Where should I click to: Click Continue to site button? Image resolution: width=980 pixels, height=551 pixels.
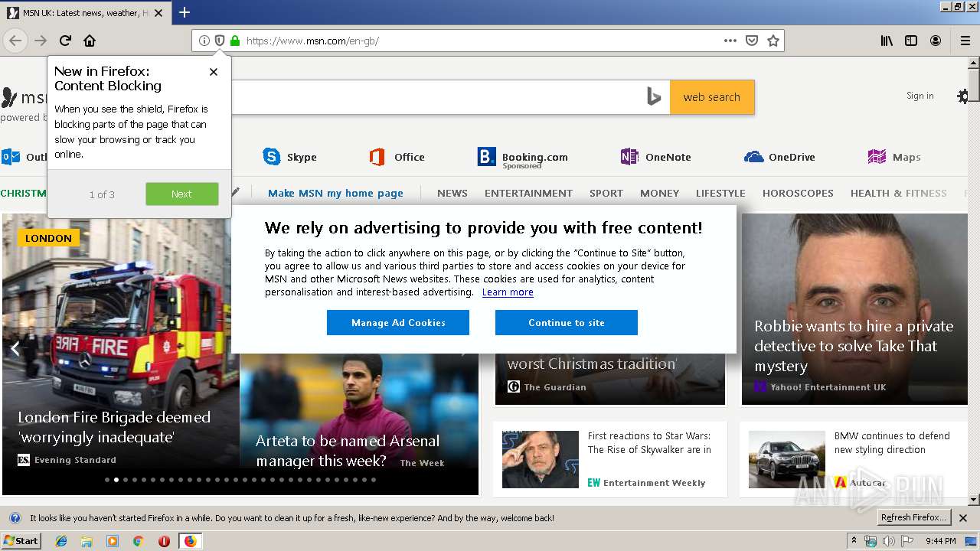point(567,323)
